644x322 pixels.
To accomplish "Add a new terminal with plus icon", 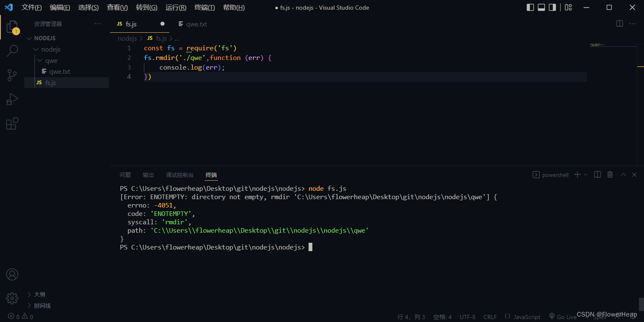I will click(x=577, y=174).
